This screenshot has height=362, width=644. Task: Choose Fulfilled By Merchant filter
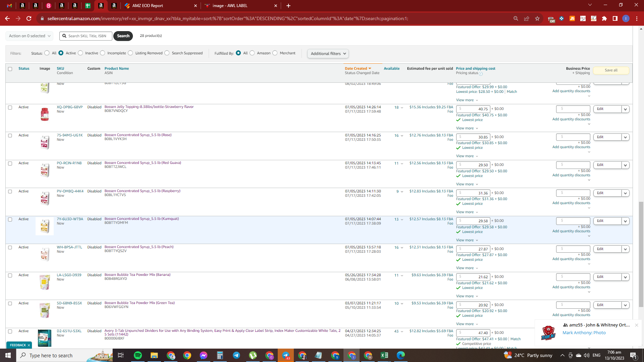pos(275,53)
